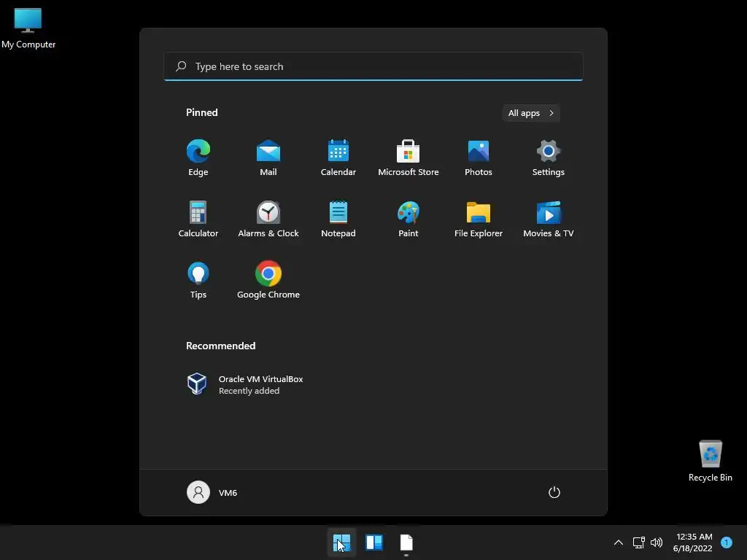Select the My Computer desktop icon
The width and height of the screenshot is (747, 560).
(28, 28)
